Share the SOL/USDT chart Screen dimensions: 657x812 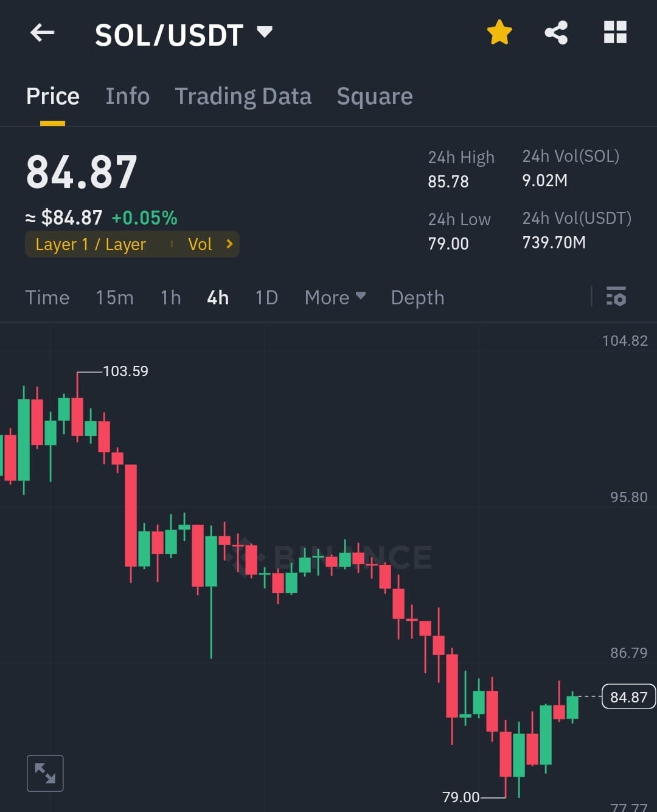click(x=555, y=33)
